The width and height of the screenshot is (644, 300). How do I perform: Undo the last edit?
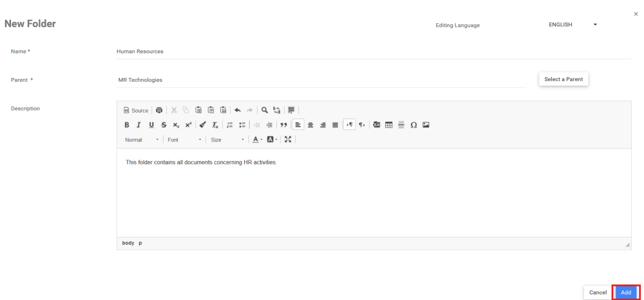coord(238,110)
